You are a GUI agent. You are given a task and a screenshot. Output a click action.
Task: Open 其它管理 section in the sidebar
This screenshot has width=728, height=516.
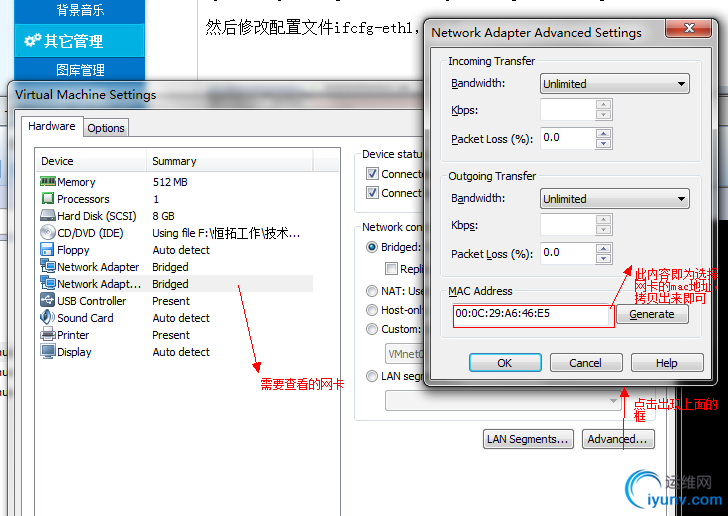(x=80, y=41)
